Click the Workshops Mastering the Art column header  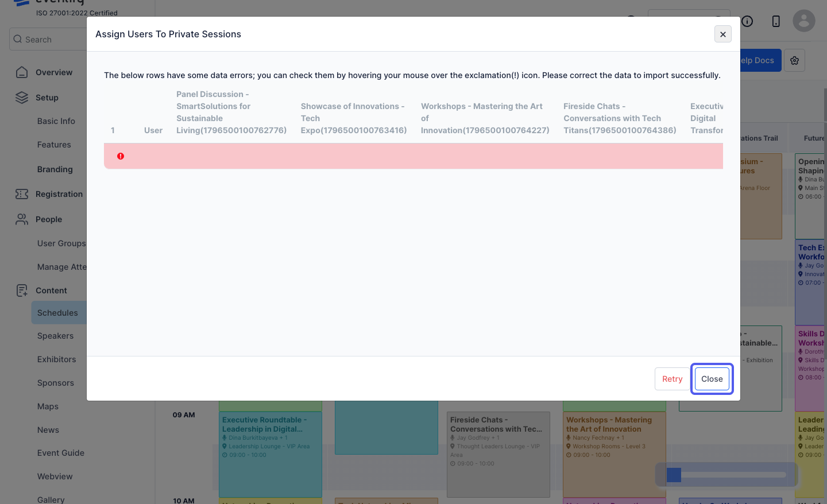click(x=485, y=118)
